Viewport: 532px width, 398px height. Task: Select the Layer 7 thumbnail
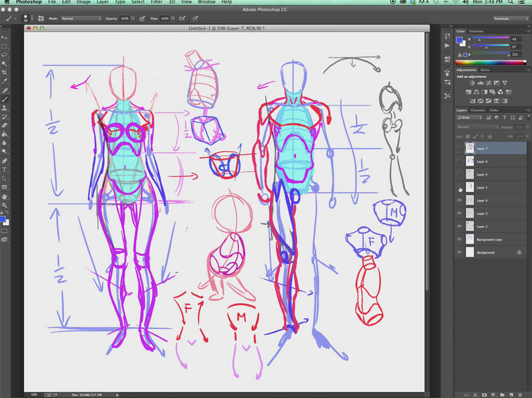click(x=470, y=148)
